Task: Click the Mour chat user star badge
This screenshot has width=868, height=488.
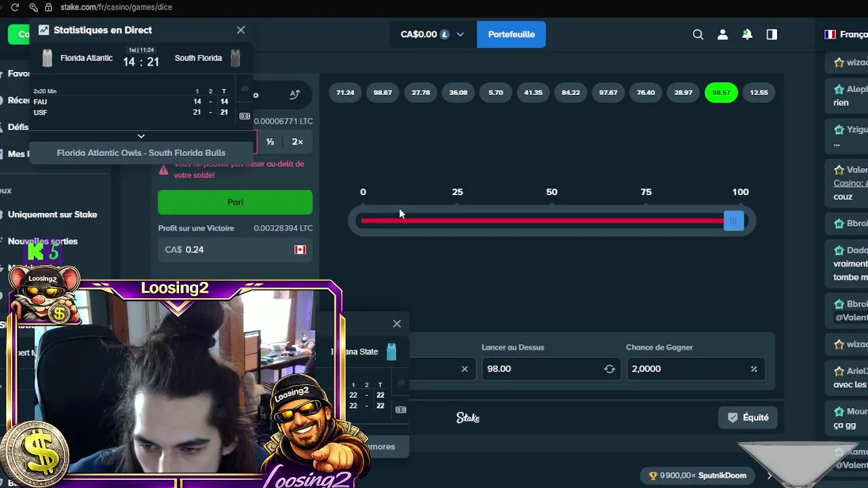Action: tap(839, 411)
